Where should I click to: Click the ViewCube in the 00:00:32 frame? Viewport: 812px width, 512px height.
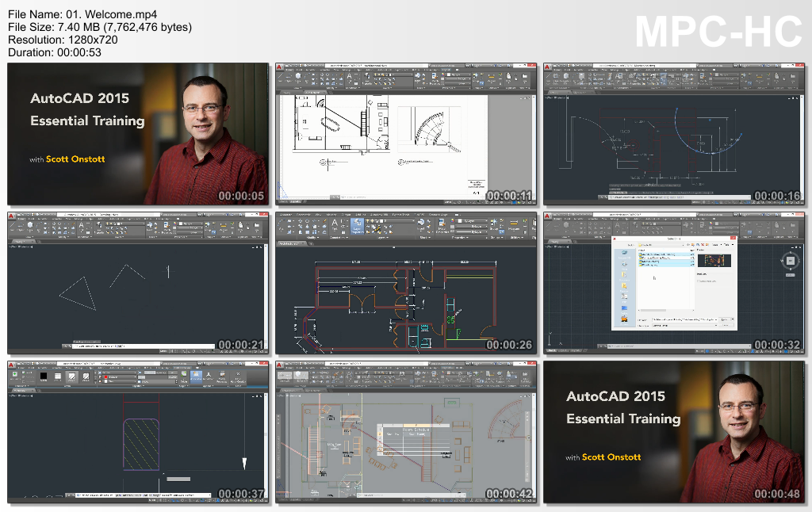coord(791,262)
